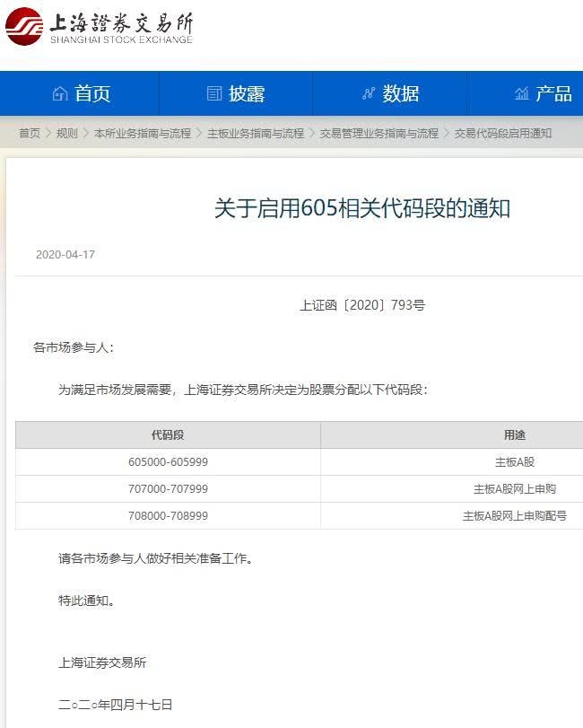
Task: Click 交易代码段启用通知 breadcrumb link
Action: [503, 133]
